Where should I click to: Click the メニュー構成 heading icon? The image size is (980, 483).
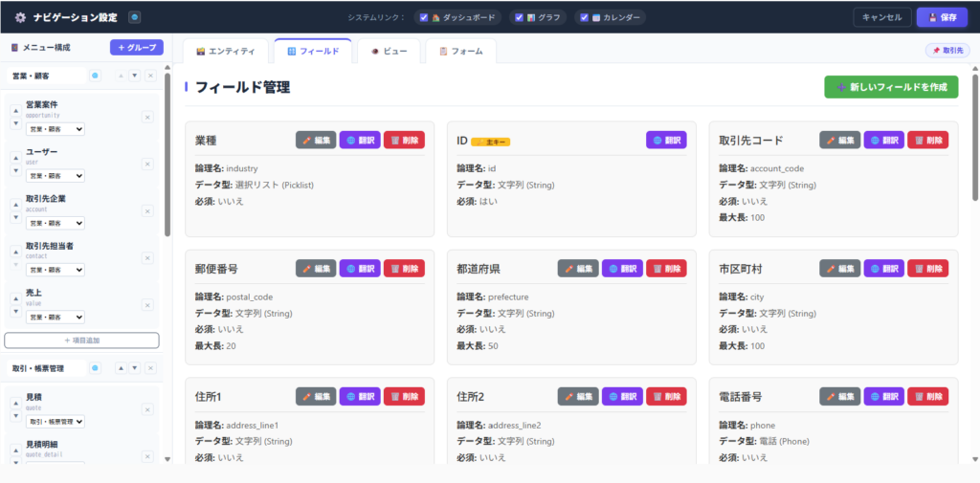(14, 48)
